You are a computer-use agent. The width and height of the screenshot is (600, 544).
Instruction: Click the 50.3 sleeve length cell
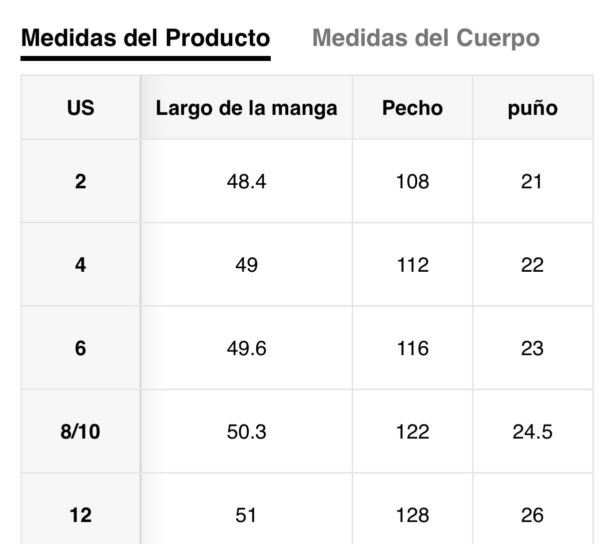246,432
